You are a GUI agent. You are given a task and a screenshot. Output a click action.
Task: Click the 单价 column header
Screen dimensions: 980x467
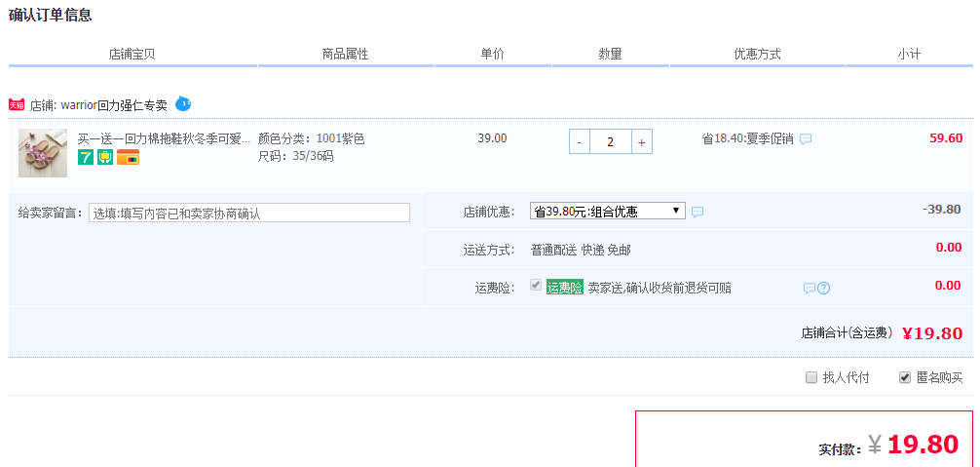pyautogui.click(x=492, y=55)
